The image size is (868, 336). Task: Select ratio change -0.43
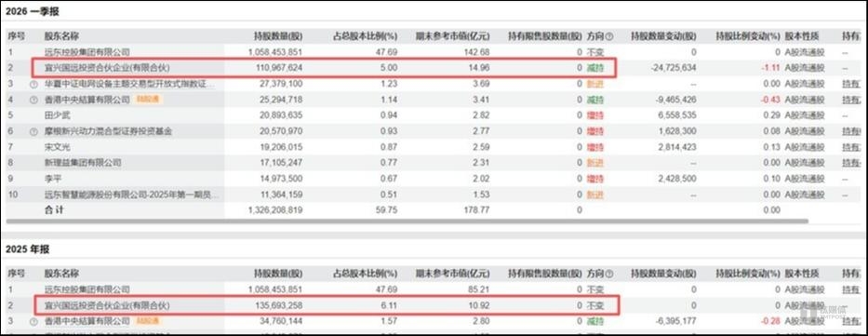tap(769, 101)
